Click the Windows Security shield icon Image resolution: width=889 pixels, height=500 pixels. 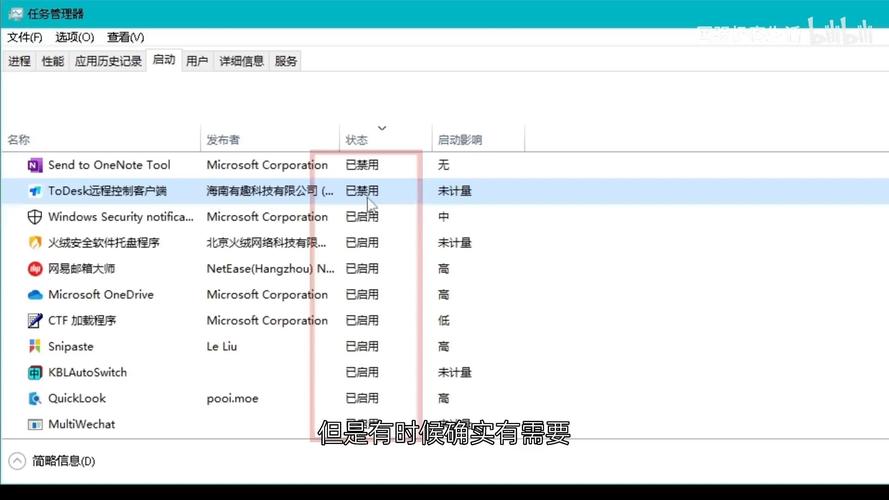[x=35, y=217]
